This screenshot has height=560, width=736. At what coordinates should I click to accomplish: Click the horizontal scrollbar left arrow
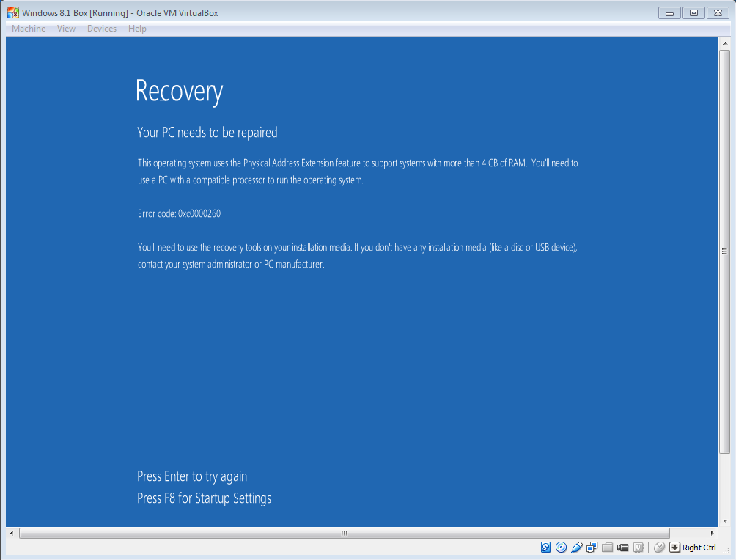[12, 533]
